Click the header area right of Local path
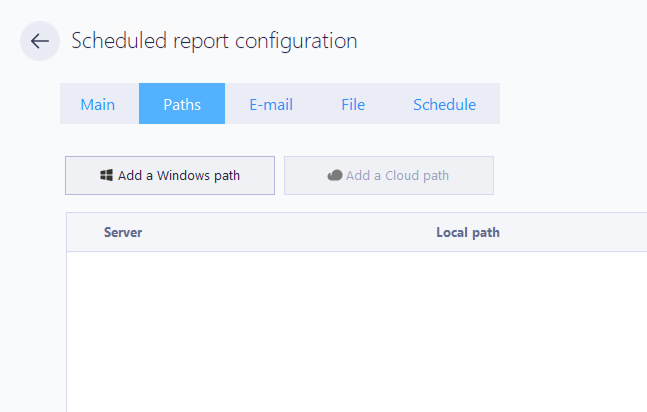The height and width of the screenshot is (412, 647). [574, 232]
